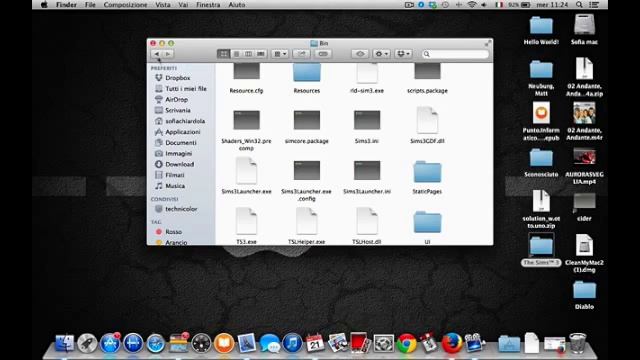Open the item arrangement dropdown
The height and width of the screenshot is (360, 640).
pos(280,54)
